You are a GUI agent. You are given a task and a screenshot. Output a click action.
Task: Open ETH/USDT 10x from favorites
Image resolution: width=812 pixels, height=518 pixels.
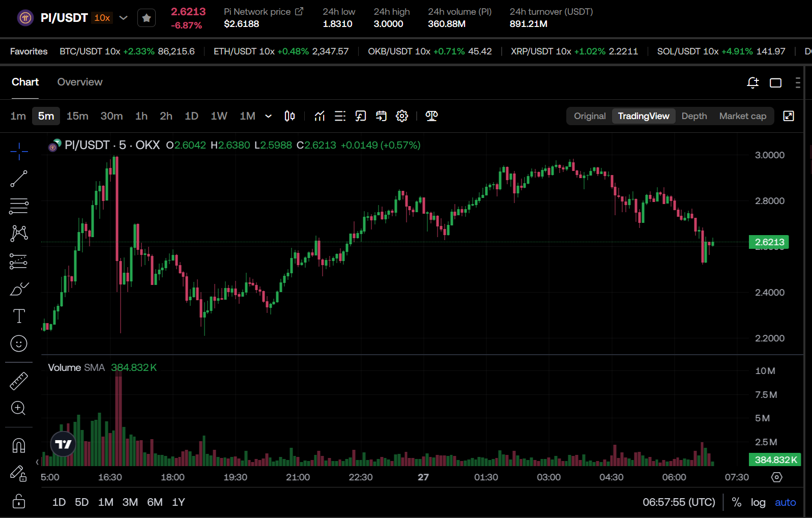(281, 51)
